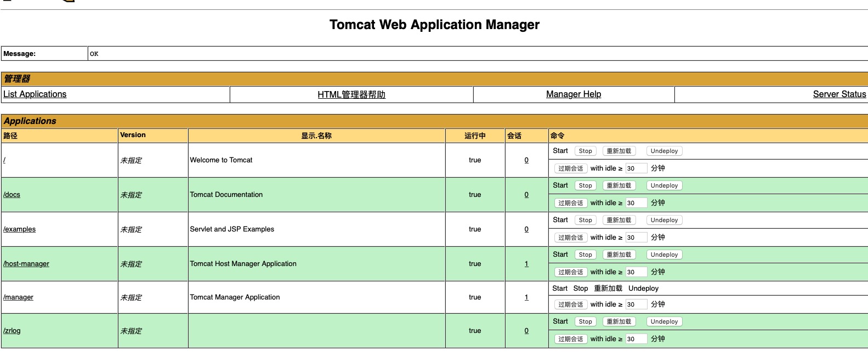Click the Tomcat Web Application Manager heading
The height and width of the screenshot is (356, 868).
(434, 25)
